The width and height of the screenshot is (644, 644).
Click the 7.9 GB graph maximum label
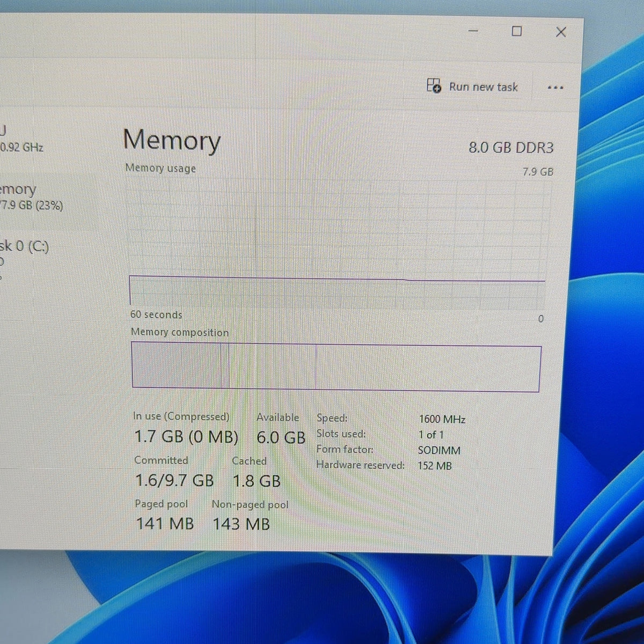coord(538,172)
